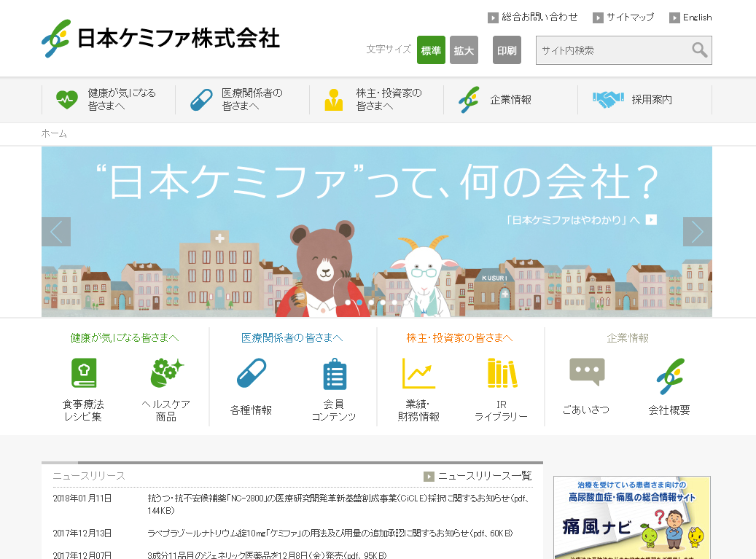This screenshot has width=756, height=559.
Task: Open 総合お問い合わせ link
Action: [539, 17]
